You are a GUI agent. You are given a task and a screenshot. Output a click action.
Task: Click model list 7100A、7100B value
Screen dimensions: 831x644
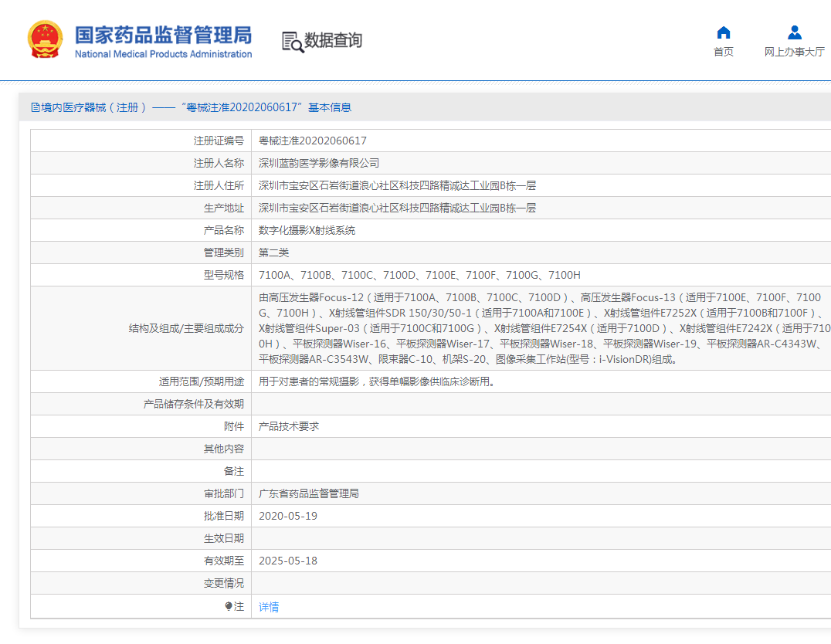point(419,275)
